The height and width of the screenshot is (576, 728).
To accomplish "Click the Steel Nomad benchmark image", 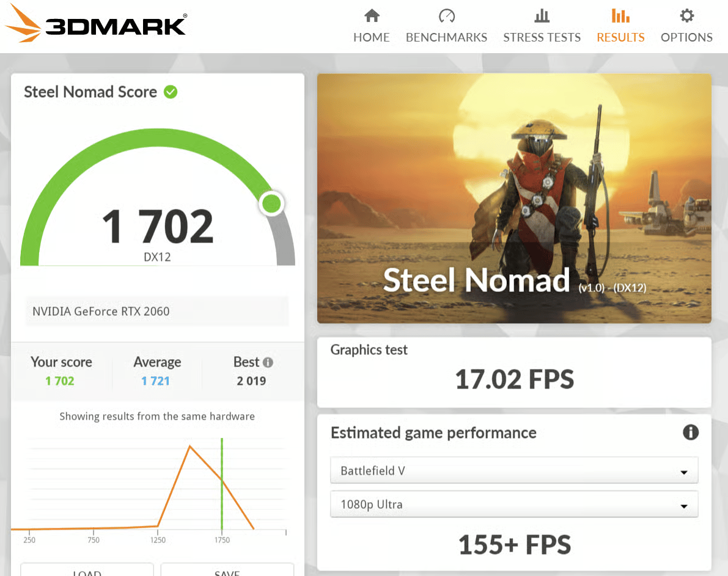I will coord(514,198).
